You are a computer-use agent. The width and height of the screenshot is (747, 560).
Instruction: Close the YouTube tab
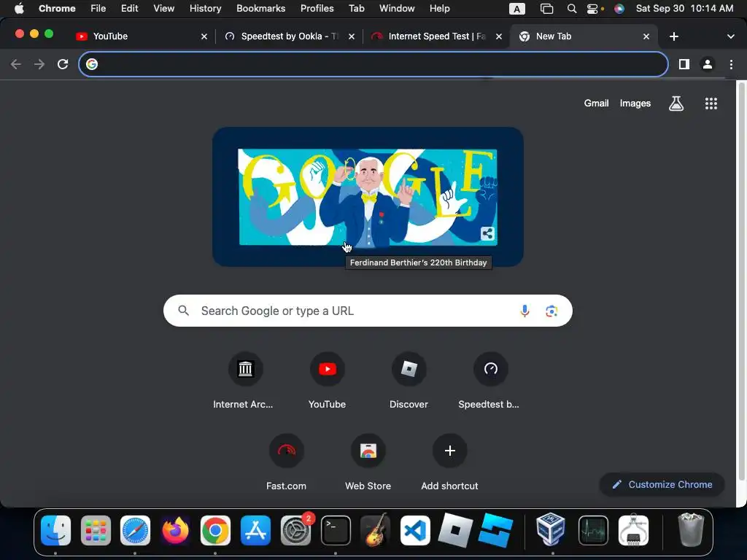204,36
